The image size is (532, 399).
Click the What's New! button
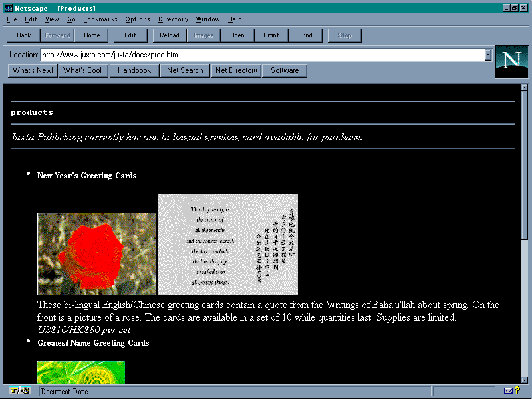pyautogui.click(x=33, y=70)
